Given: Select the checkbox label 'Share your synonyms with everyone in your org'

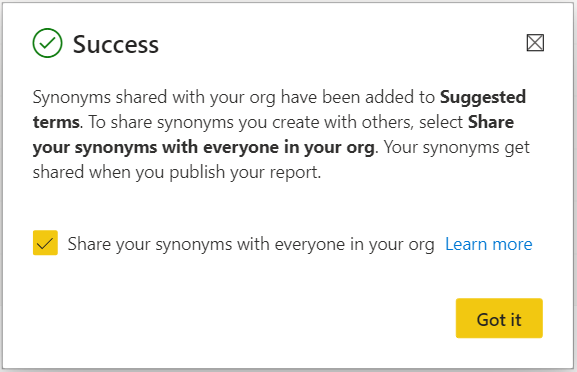Looking at the screenshot, I should click(x=251, y=244).
